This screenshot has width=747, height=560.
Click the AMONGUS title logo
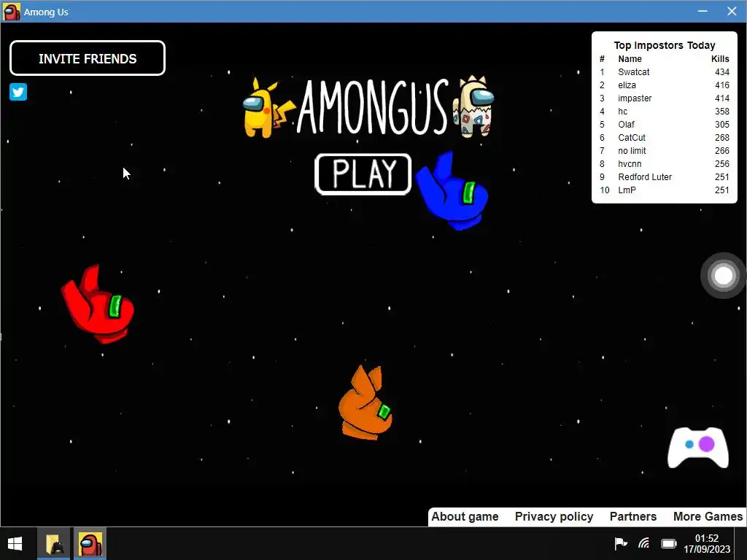(372, 107)
